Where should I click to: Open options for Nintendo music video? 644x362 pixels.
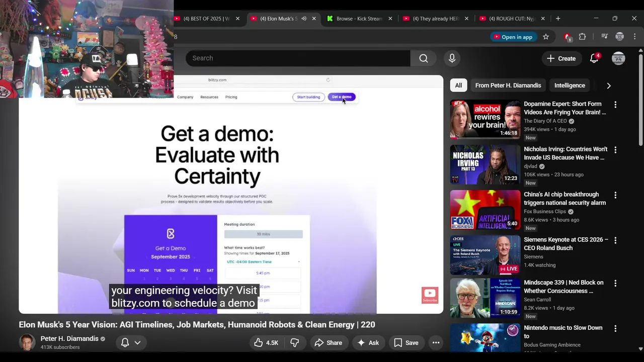click(x=615, y=328)
